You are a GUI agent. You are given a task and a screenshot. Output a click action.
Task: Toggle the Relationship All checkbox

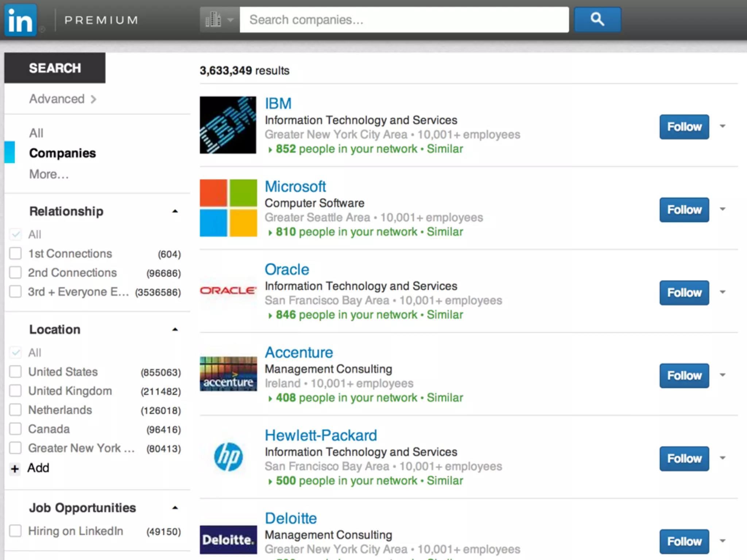point(15,234)
